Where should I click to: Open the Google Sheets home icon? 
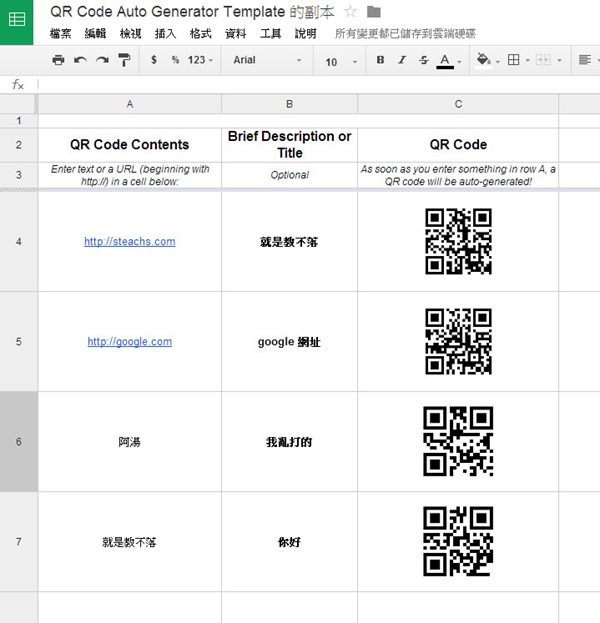18,20
